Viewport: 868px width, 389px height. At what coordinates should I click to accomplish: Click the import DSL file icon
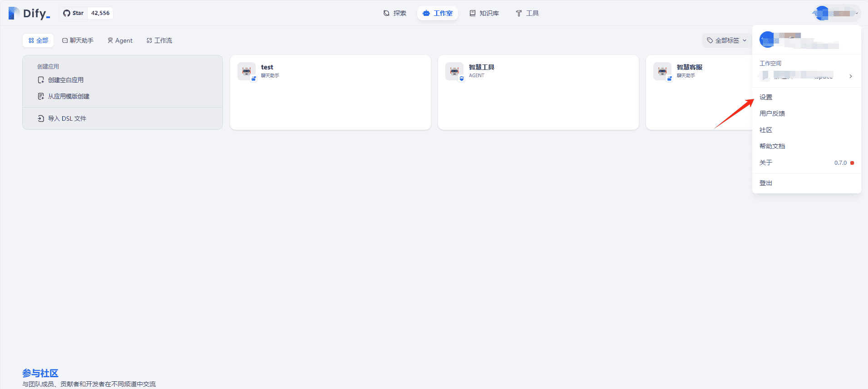coord(41,118)
